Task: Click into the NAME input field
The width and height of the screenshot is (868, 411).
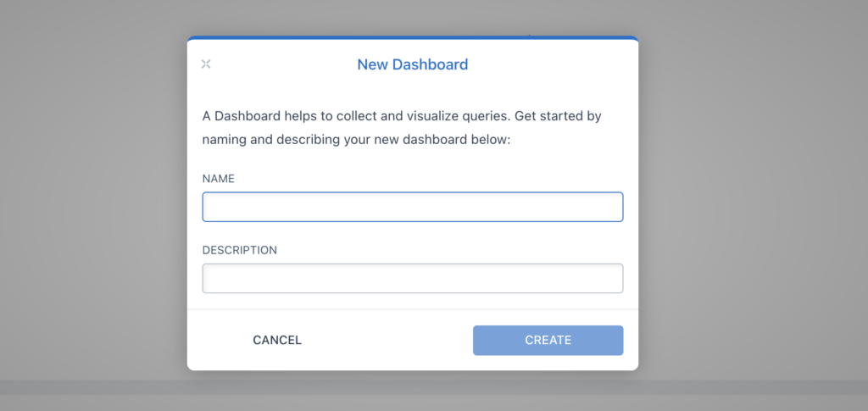Action: [413, 207]
